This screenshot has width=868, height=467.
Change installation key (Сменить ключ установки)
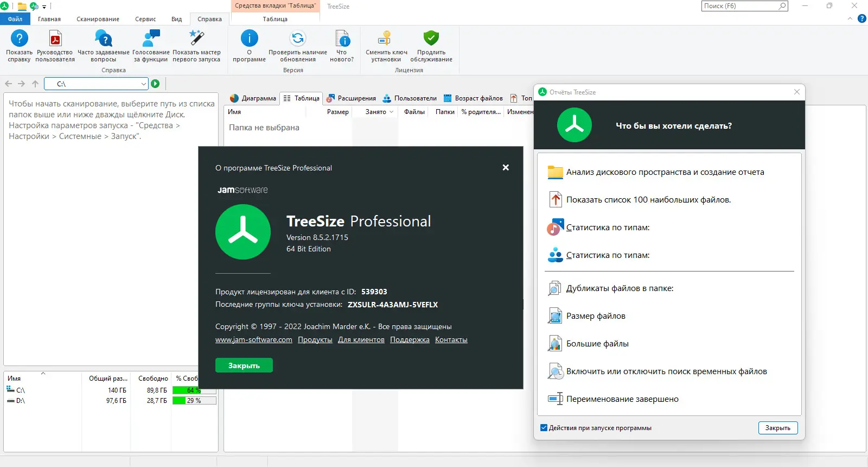(386, 46)
